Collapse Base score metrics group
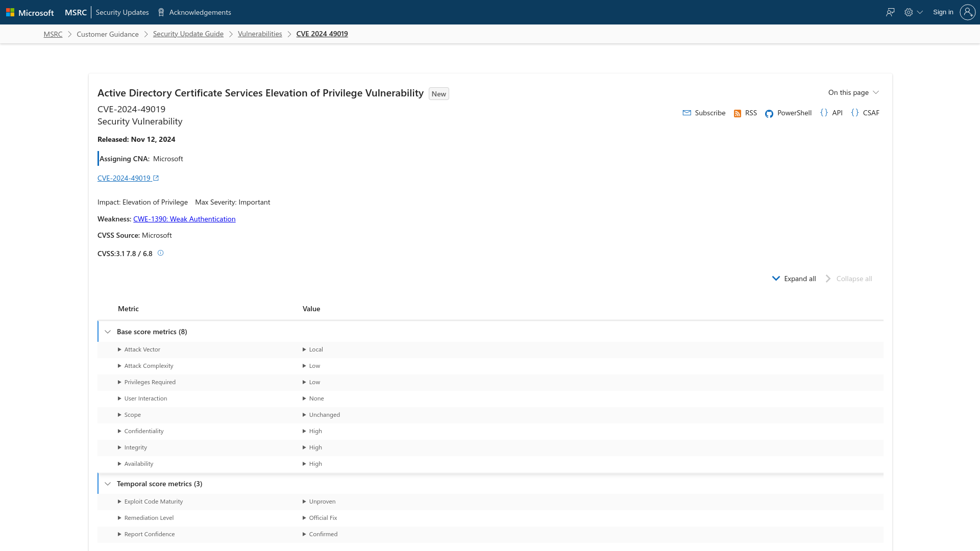The image size is (980, 551). pyautogui.click(x=108, y=332)
